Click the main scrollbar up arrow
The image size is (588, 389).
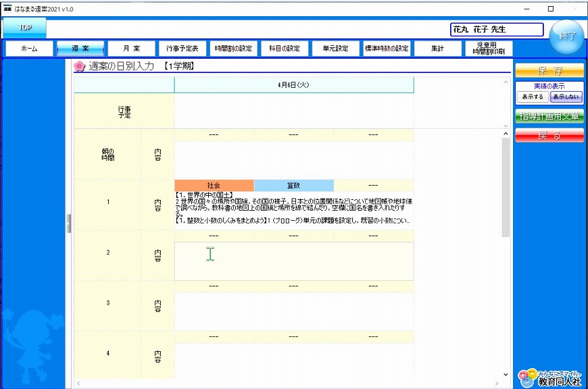tap(506, 134)
